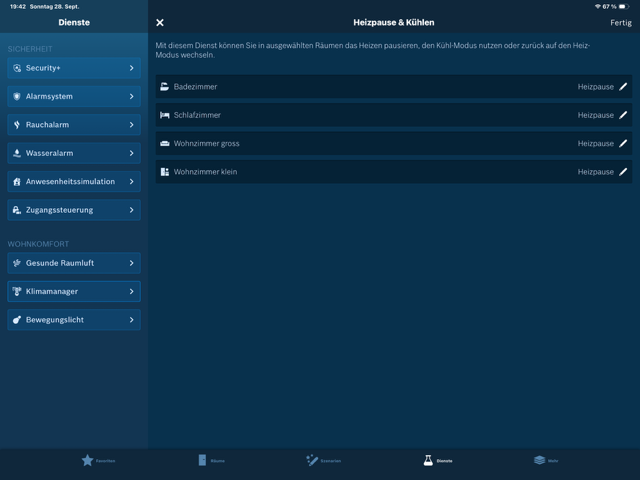Tap pencil icon for Wohnzimmer klein
640x480 pixels.
pyautogui.click(x=623, y=172)
